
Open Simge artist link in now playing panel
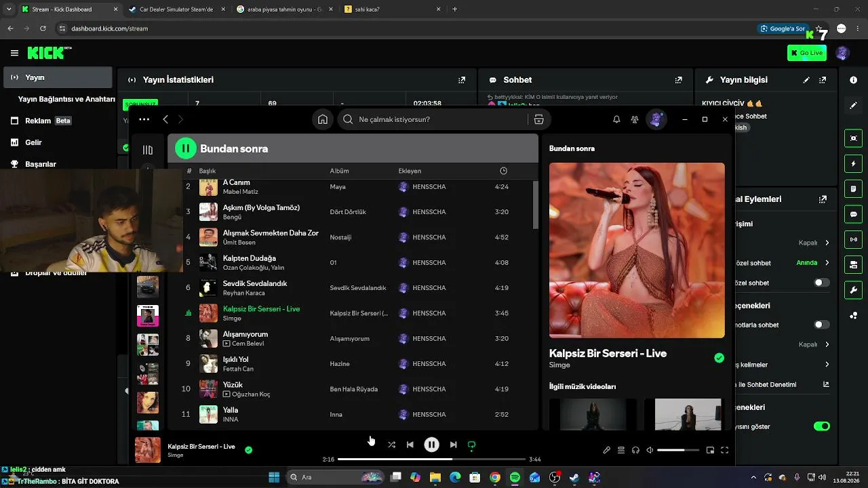(x=559, y=365)
